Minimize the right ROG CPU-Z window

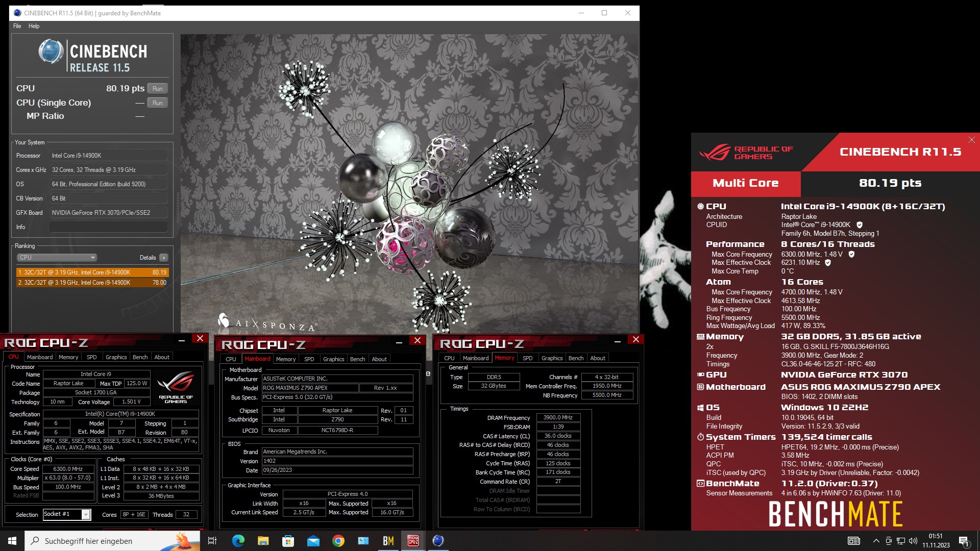(x=618, y=340)
